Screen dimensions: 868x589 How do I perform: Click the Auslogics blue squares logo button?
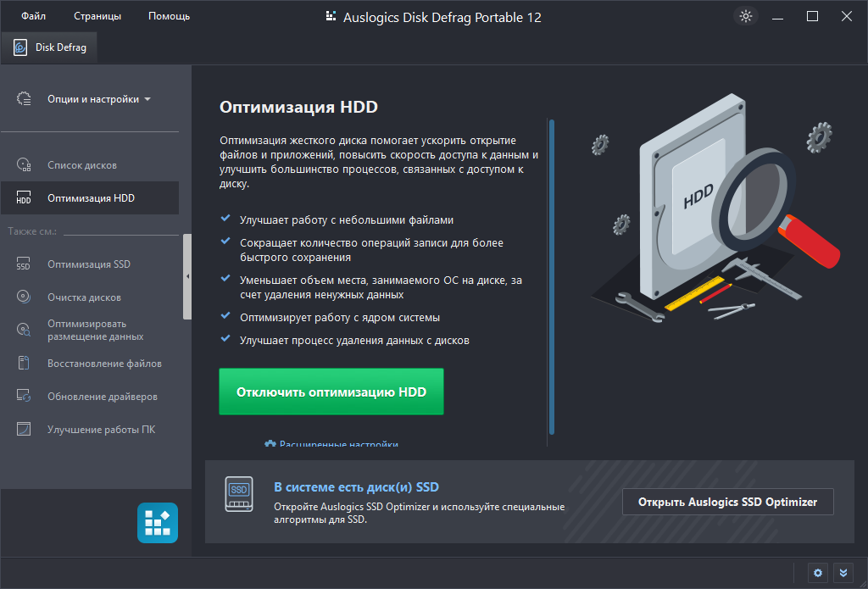click(x=158, y=523)
